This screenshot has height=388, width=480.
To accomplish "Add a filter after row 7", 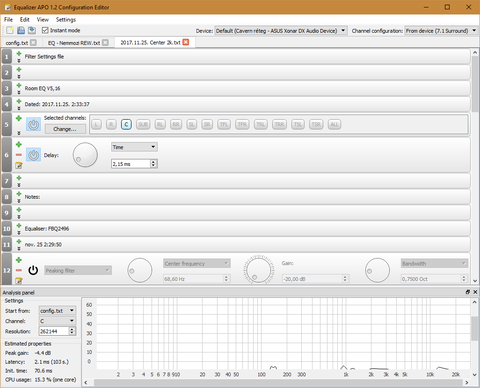I will click(x=19, y=178).
